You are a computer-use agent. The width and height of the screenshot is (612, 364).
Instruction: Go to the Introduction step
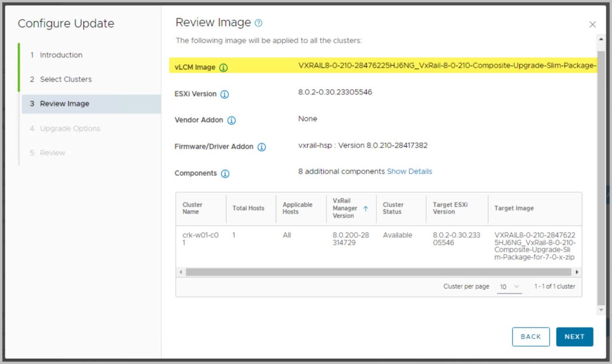(x=61, y=55)
